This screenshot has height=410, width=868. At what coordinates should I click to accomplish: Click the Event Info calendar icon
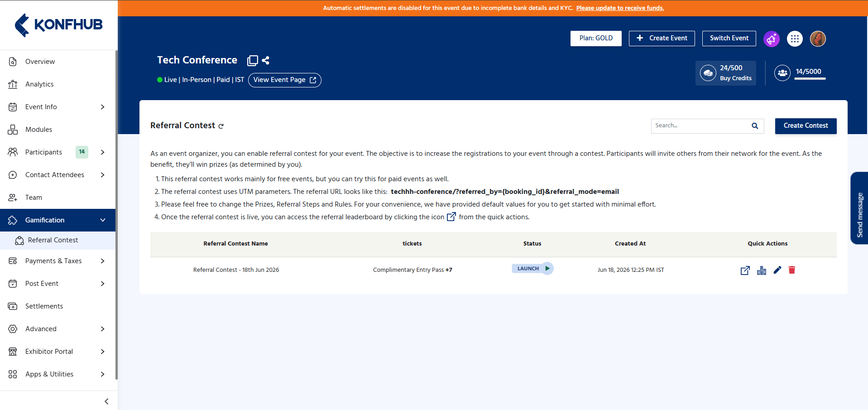coord(13,107)
